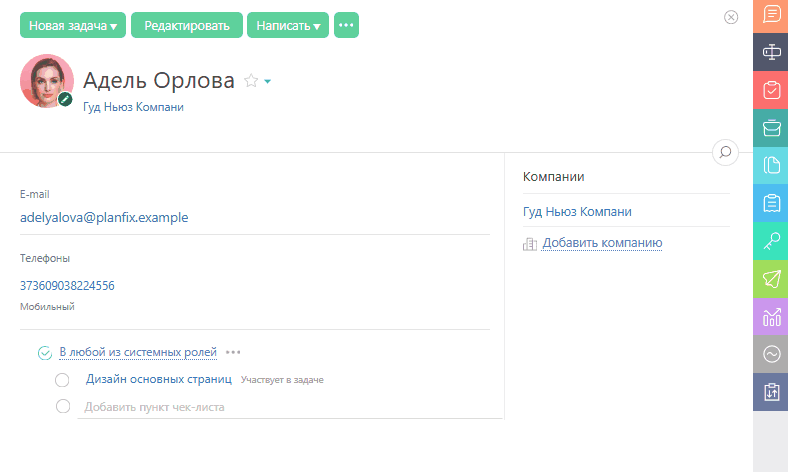This screenshot has width=788, height=472.
Task: Check the Дизайн основных страниц circle
Action: tap(62, 380)
